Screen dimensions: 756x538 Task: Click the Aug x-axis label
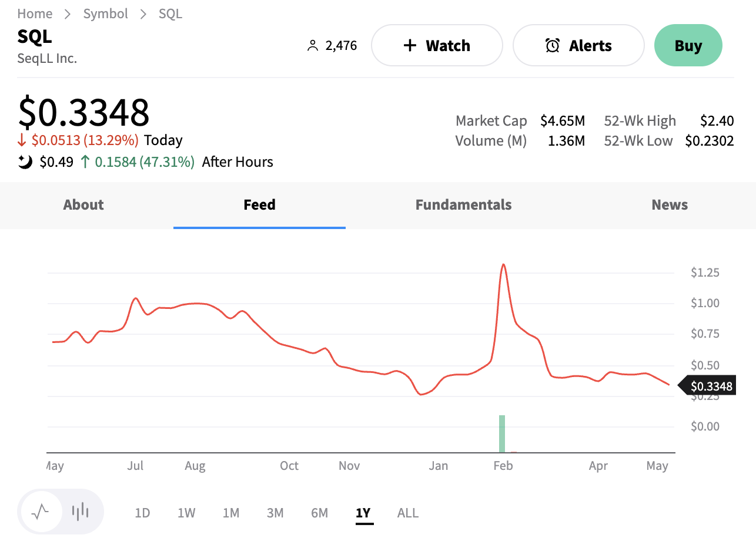point(195,466)
